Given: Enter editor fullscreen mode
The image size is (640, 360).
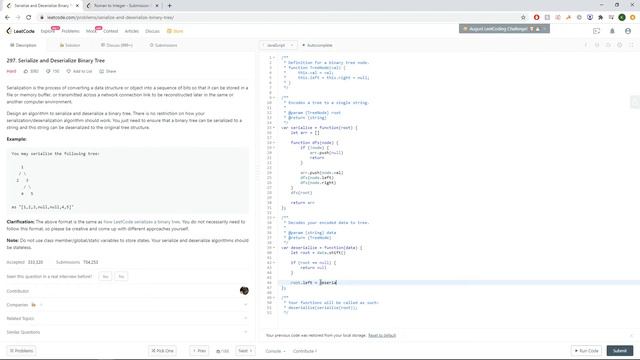Looking at the screenshot, I should [x=631, y=45].
